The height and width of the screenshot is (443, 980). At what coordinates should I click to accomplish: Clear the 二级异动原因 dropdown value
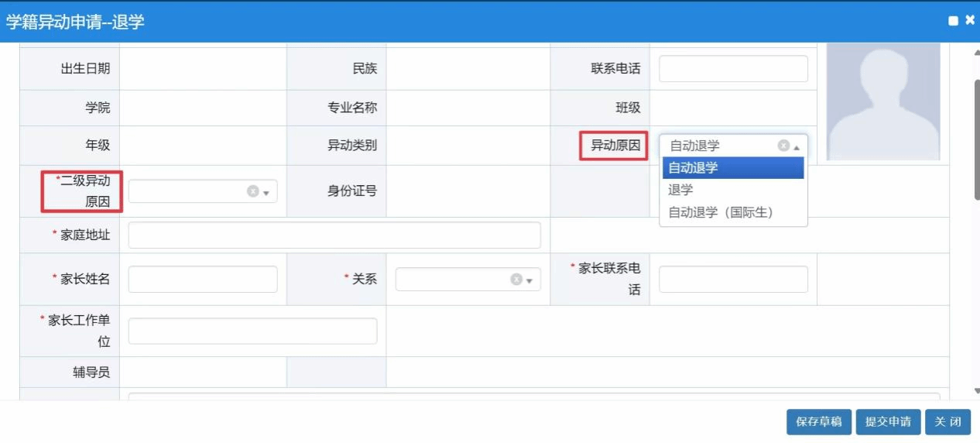coord(252,192)
